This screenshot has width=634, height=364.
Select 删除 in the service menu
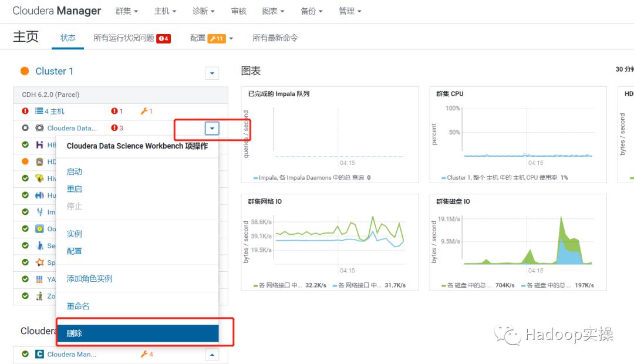click(x=137, y=333)
